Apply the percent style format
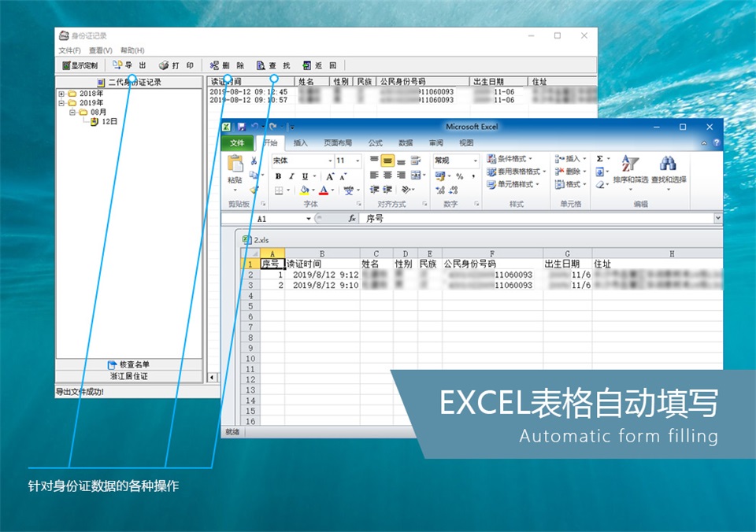The image size is (756, 532). point(459,176)
